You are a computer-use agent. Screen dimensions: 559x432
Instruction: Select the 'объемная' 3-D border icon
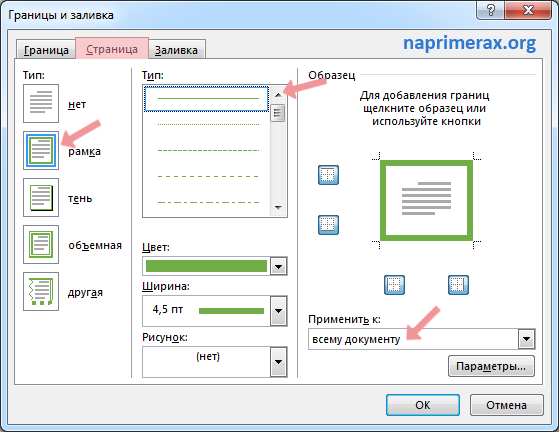tap(41, 245)
